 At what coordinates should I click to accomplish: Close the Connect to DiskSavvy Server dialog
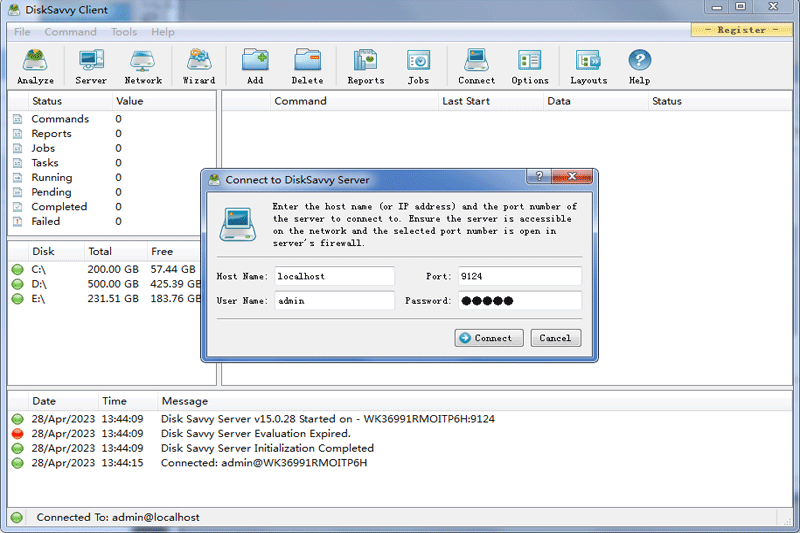(x=572, y=176)
